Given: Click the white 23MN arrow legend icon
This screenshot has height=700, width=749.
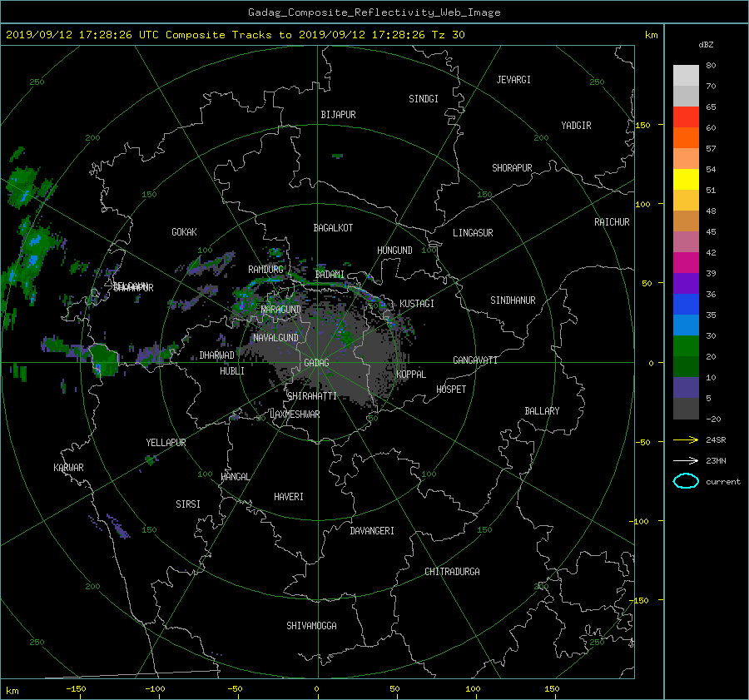Looking at the screenshot, I should (x=686, y=460).
